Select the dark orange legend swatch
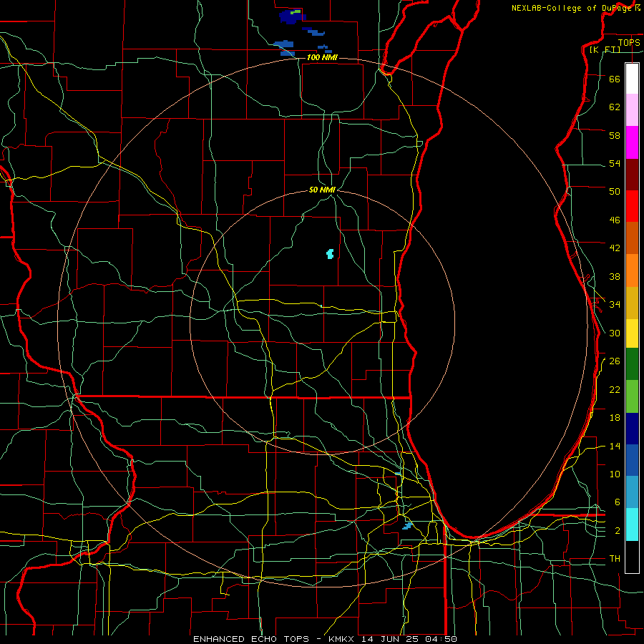Image resolution: width=644 pixels, height=644 pixels. [632, 238]
